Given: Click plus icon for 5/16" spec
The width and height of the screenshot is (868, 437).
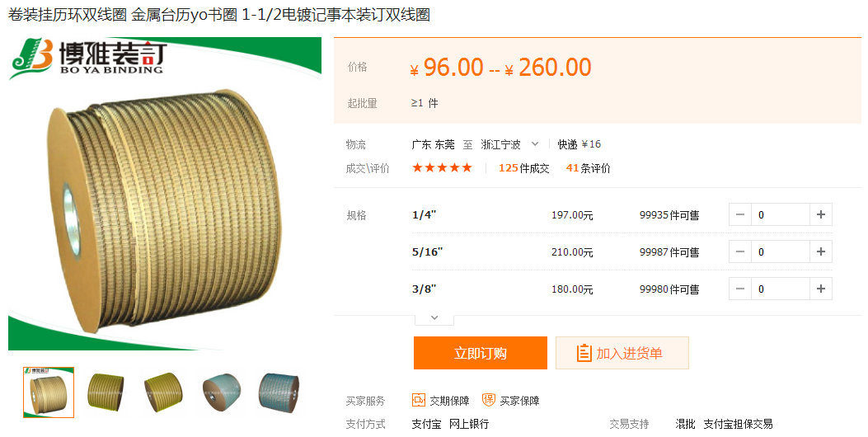Looking at the screenshot, I should tap(821, 251).
